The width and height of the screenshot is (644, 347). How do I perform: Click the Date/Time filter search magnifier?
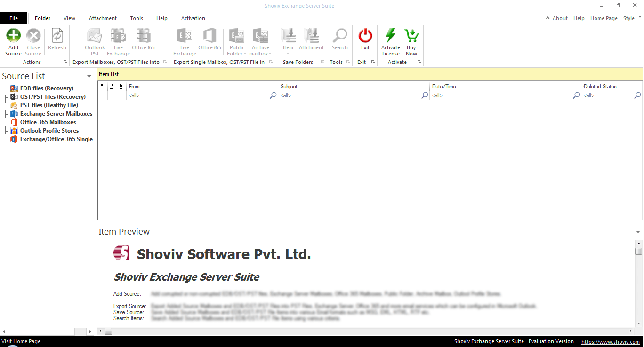tap(577, 95)
